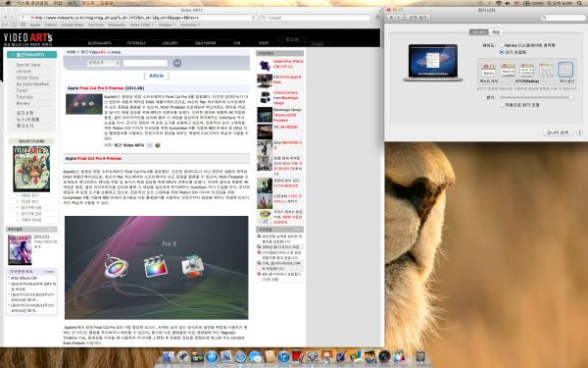Open the Lecture sidebar link
588x368 pixels.
[24, 71]
